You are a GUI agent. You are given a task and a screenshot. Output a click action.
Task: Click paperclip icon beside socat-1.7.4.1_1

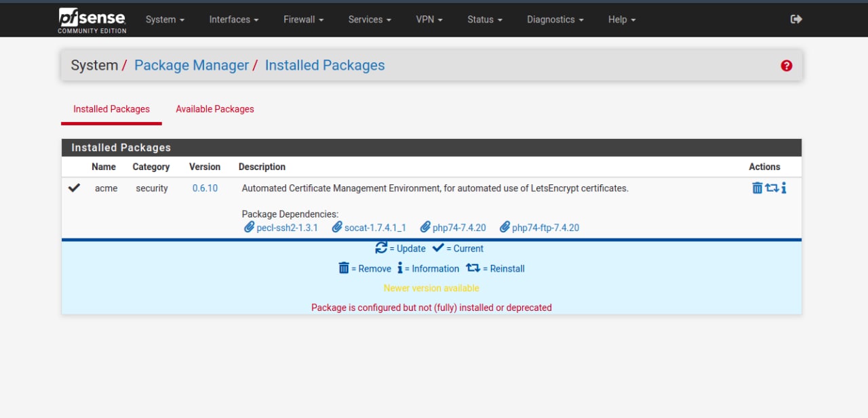click(337, 227)
